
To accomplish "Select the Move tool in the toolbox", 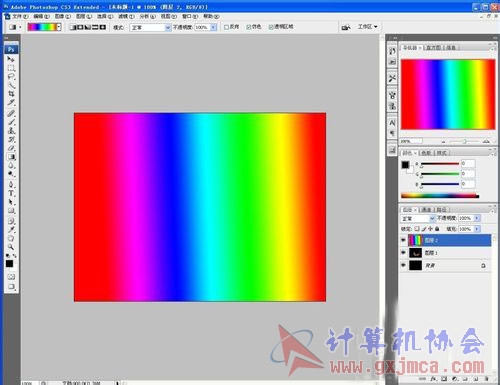I will [x=11, y=59].
